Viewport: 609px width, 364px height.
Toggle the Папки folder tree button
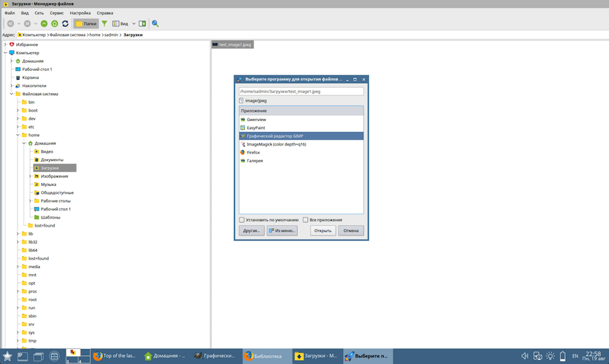pyautogui.click(x=86, y=24)
